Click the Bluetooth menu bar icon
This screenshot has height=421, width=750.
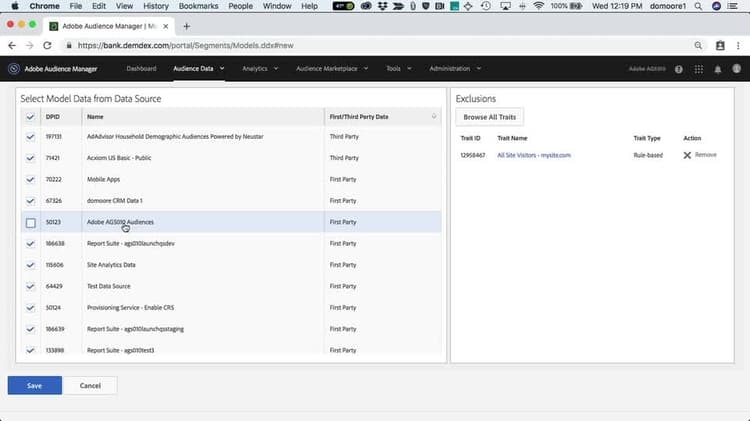click(522, 6)
